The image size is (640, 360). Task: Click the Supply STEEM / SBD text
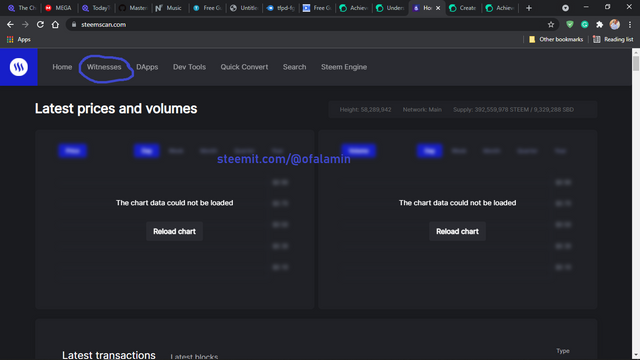point(513,109)
